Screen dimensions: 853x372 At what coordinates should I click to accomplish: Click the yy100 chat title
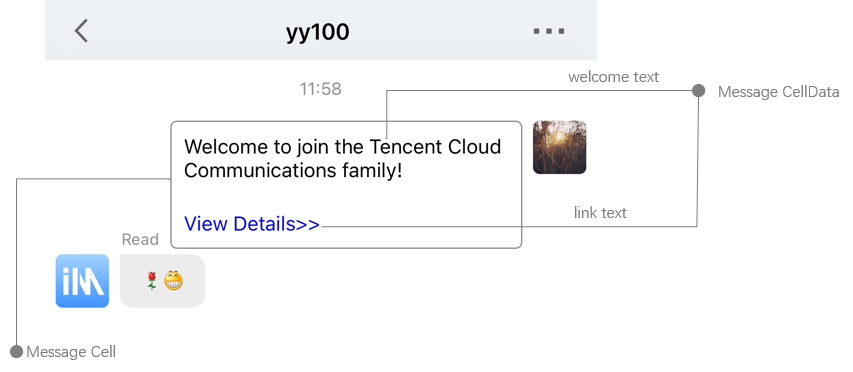(318, 32)
